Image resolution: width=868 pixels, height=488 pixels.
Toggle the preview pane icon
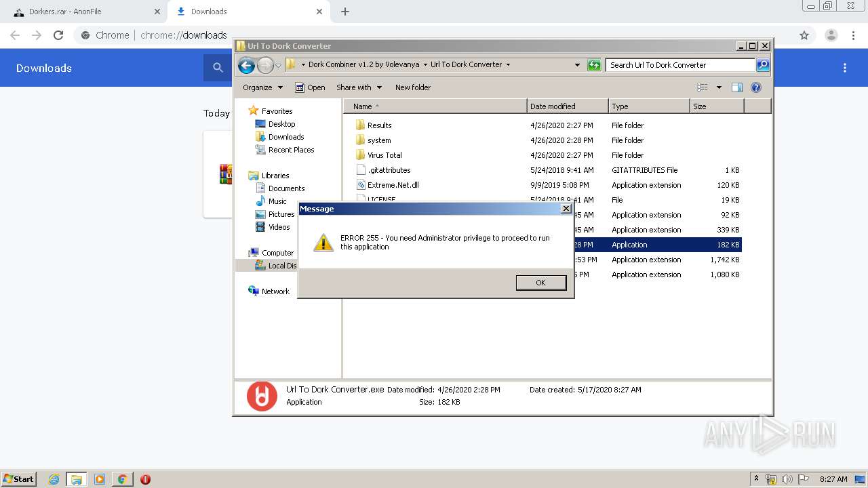737,87
